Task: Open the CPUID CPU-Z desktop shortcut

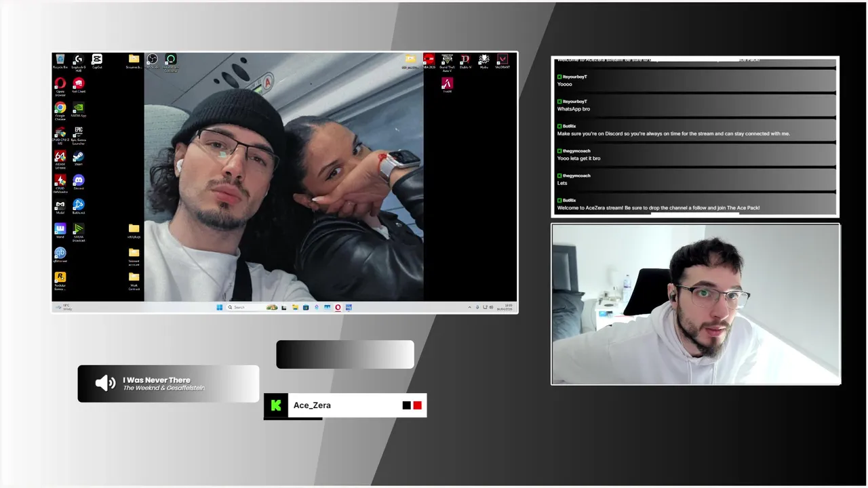Action: coord(60,136)
